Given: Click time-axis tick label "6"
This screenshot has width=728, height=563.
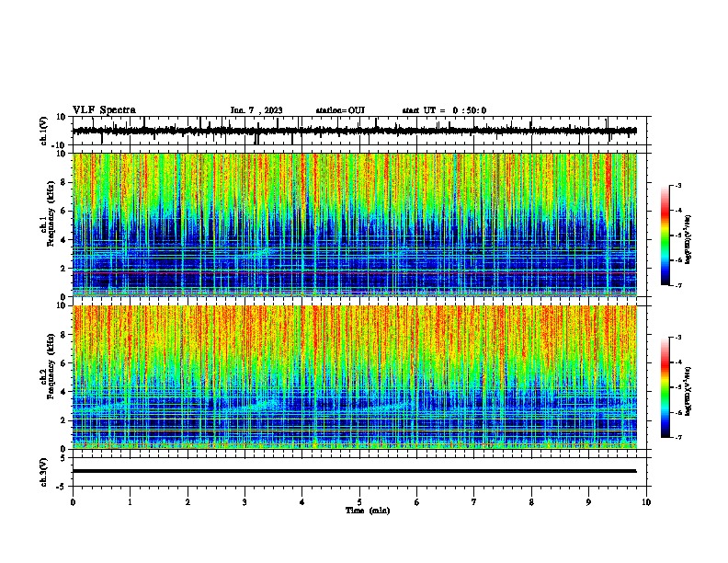Looking at the screenshot, I should [417, 502].
